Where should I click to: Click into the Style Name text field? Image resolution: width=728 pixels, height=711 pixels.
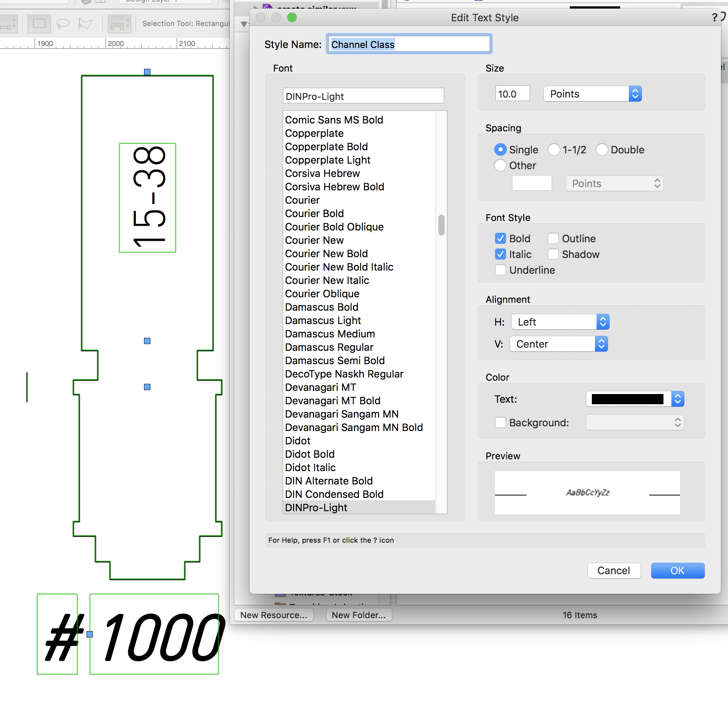(x=408, y=44)
